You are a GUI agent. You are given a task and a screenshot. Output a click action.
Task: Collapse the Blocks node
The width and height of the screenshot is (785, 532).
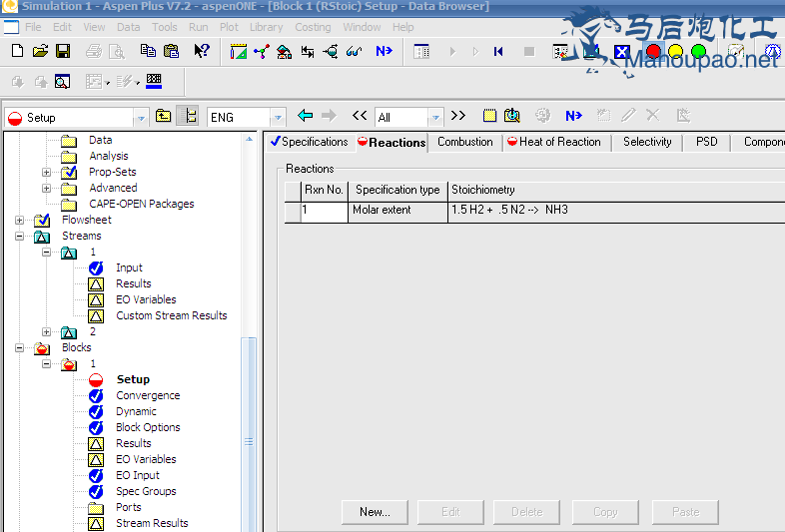pyautogui.click(x=19, y=347)
